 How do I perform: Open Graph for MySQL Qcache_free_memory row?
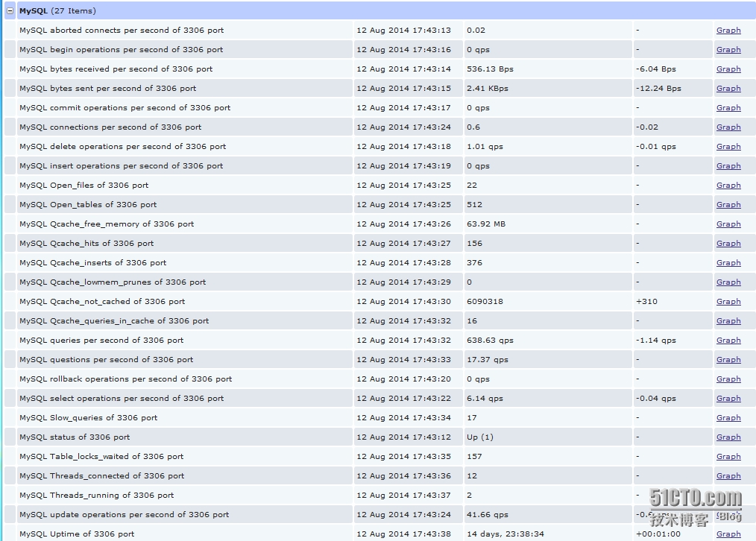point(728,224)
